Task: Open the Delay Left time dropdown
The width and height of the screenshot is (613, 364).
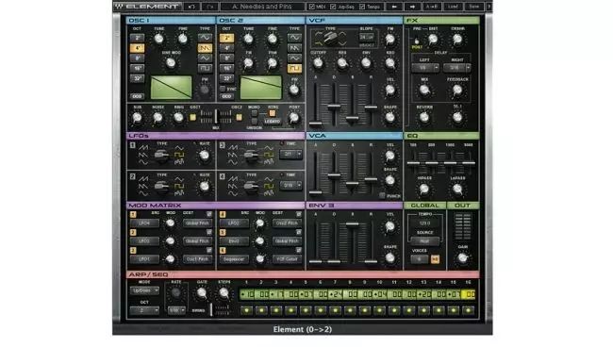Action: pyautogui.click(x=425, y=68)
